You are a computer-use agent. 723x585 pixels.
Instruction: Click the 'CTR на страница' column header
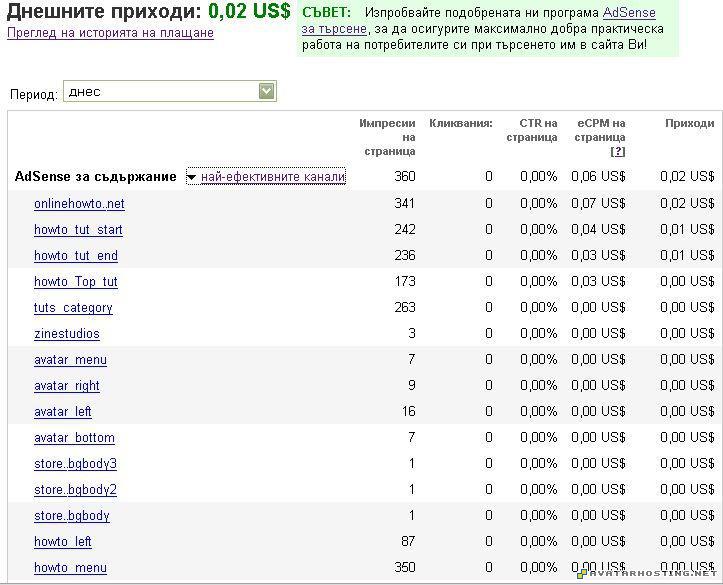(532, 130)
